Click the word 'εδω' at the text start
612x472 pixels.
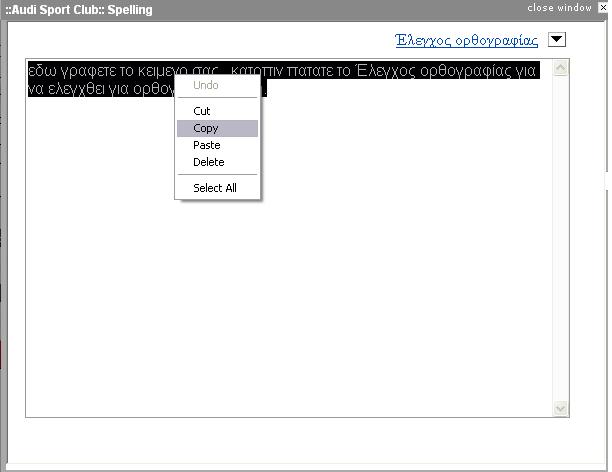43,71
